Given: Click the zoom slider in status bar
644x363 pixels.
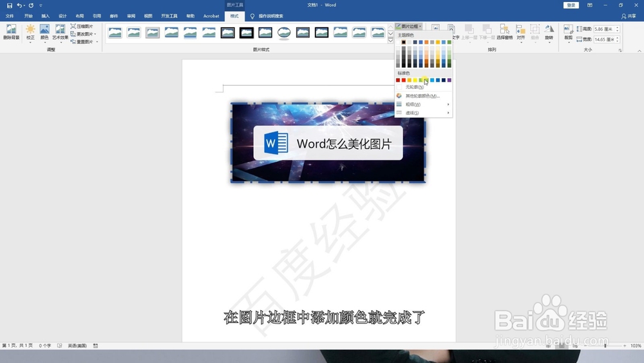Looking at the screenshot, I should (x=605, y=346).
